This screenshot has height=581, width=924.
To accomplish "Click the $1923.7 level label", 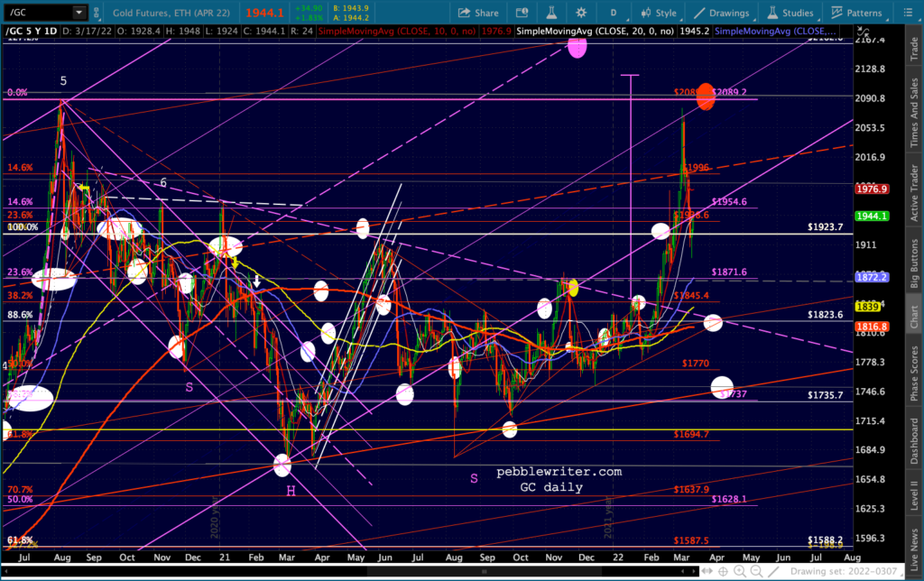I will coord(825,226).
